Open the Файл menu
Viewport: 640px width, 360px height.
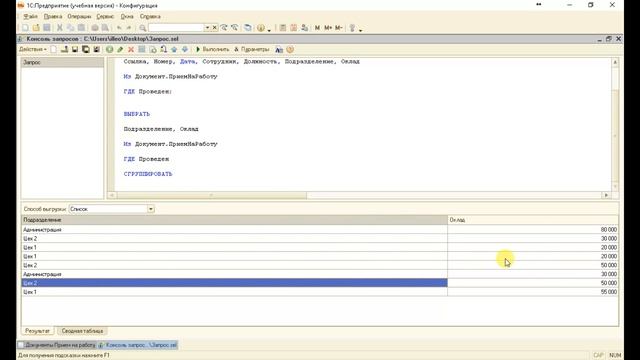click(x=30, y=16)
